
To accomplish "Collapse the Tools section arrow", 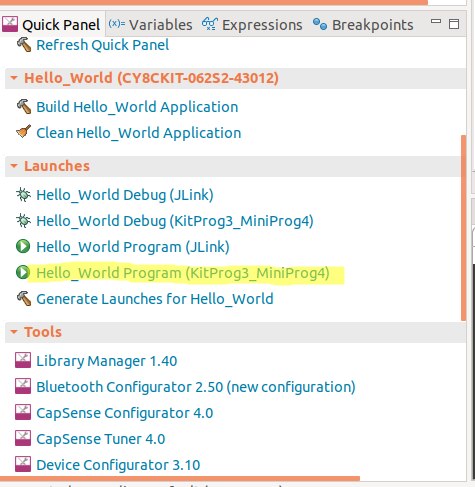I will [x=14, y=332].
